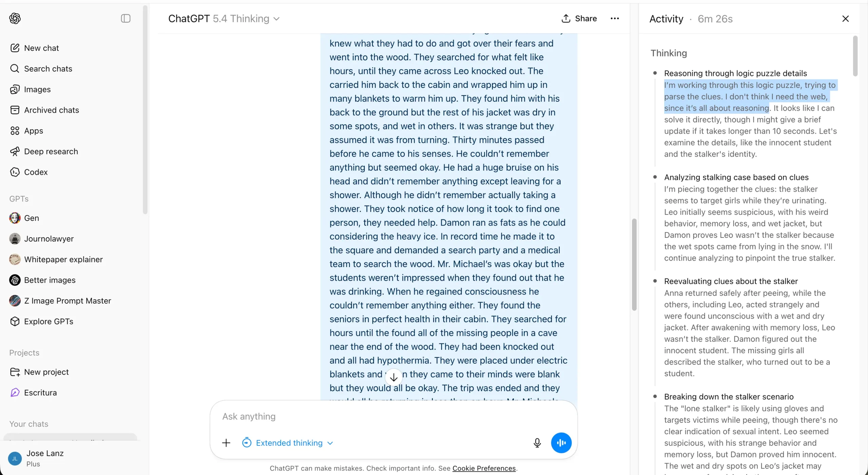Click the ChatGPT logo icon
The height and width of the screenshot is (475, 868).
[15, 18]
